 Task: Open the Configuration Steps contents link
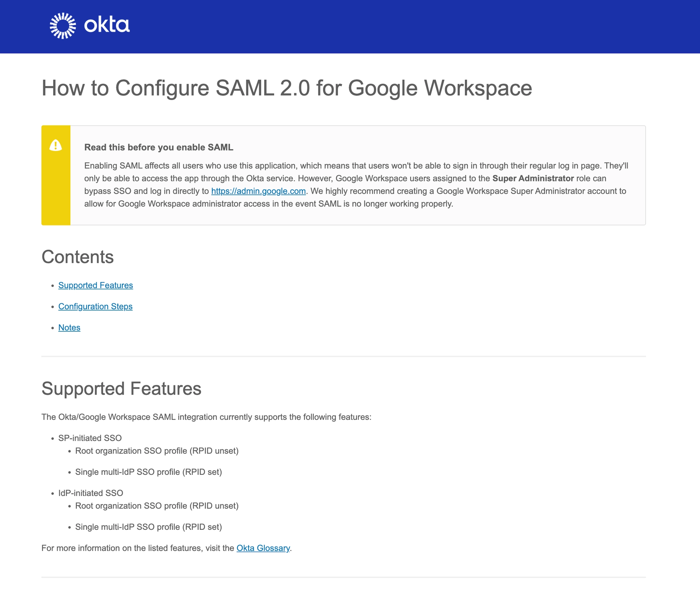pos(95,306)
